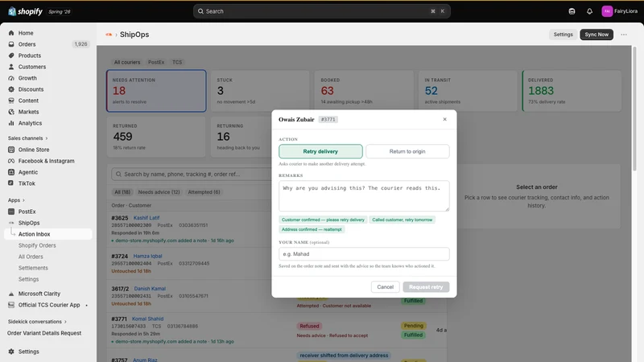644x362 pixels.
Task: Click the Settings button in header
Action: [563, 35]
